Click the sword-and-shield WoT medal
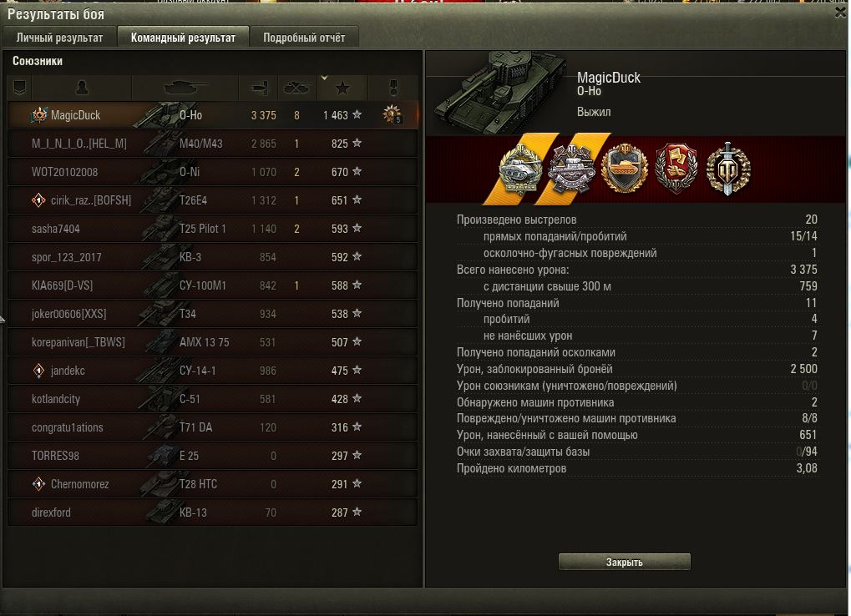This screenshot has height=616, width=851. click(x=727, y=169)
